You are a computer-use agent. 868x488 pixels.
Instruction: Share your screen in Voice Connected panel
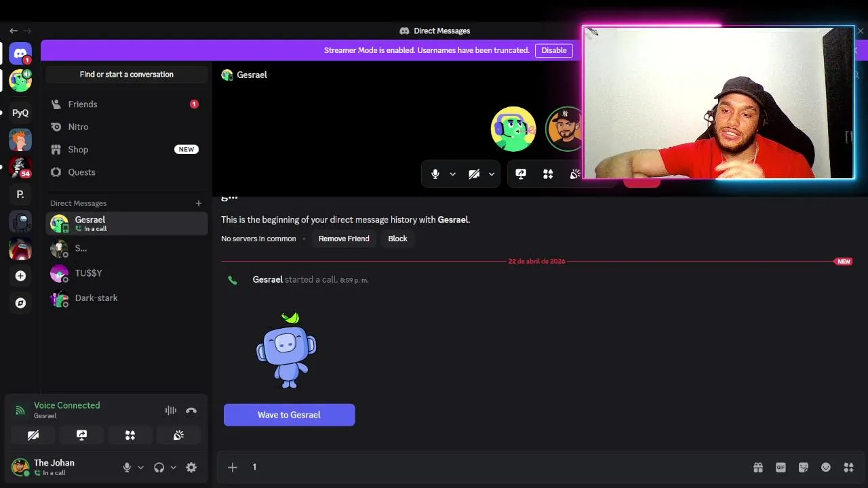[81, 435]
